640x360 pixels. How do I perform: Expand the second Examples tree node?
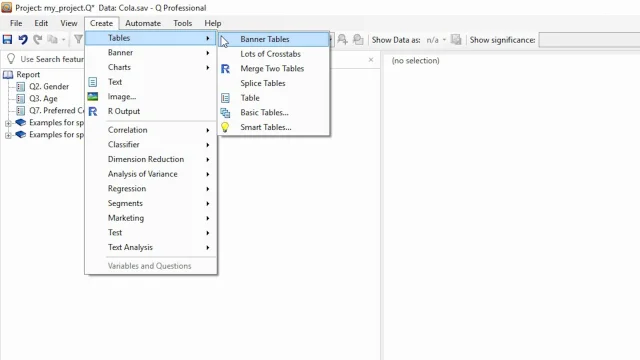pos(8,135)
